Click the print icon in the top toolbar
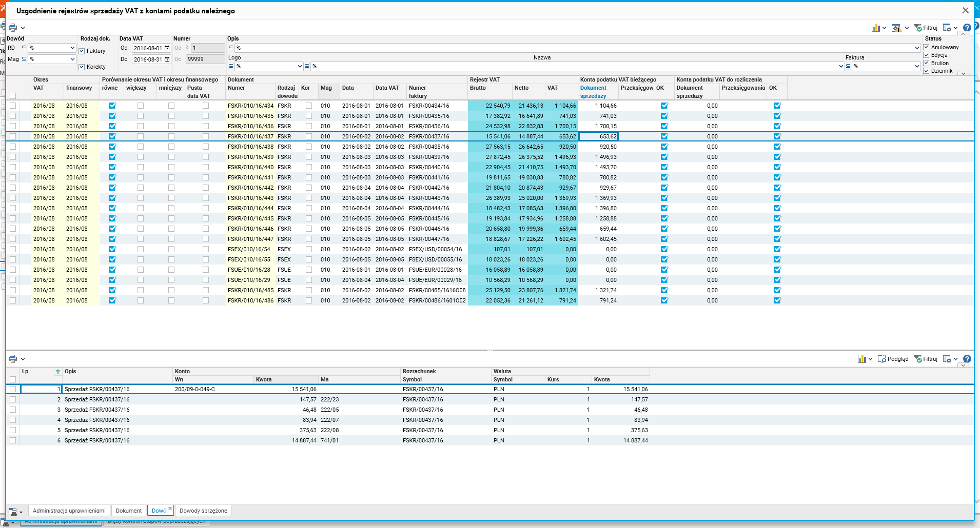The height and width of the screenshot is (528, 980). click(x=13, y=28)
